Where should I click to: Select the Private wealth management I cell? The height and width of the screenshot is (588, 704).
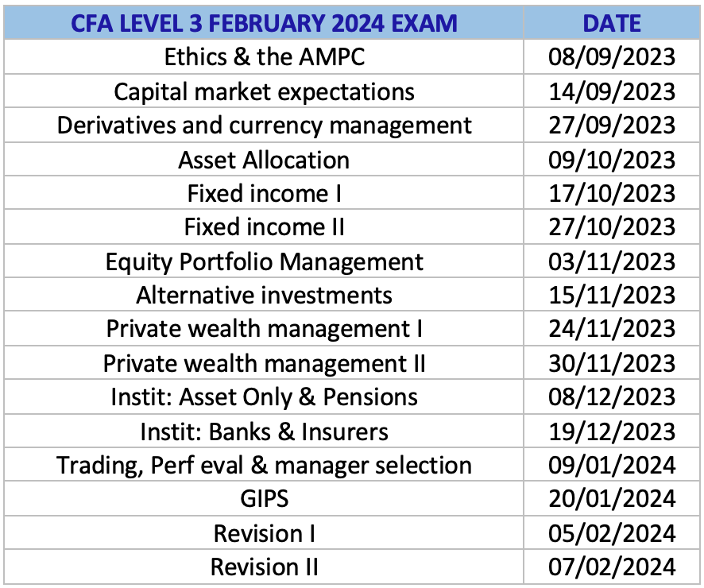264,329
